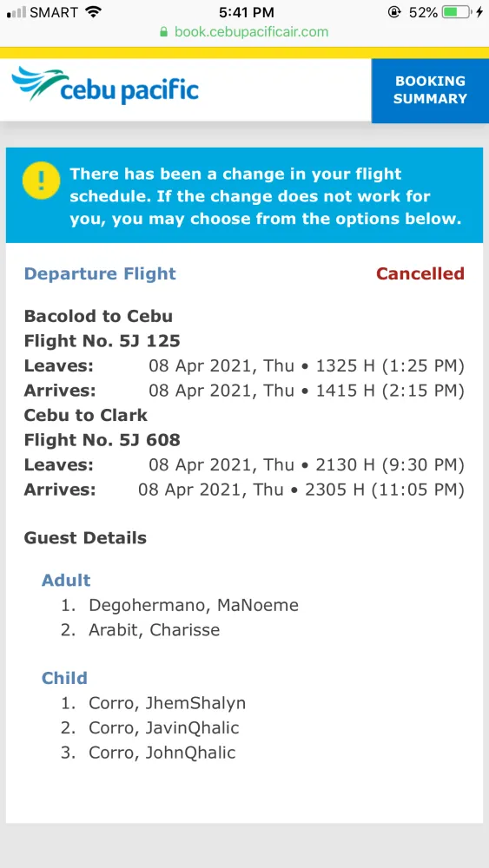This screenshot has width=489, height=868.
Task: Tap the charging bolt icon
Action: [479, 12]
